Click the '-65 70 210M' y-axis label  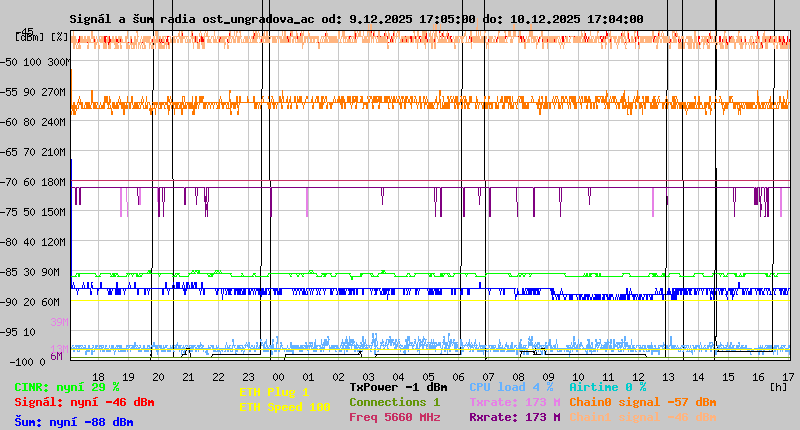coord(33,152)
